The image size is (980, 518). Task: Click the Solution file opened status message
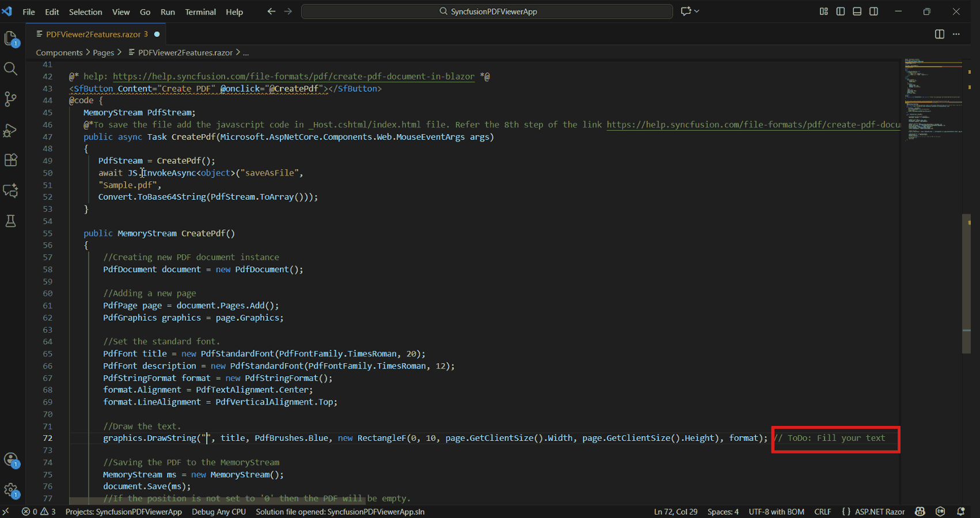click(x=340, y=512)
